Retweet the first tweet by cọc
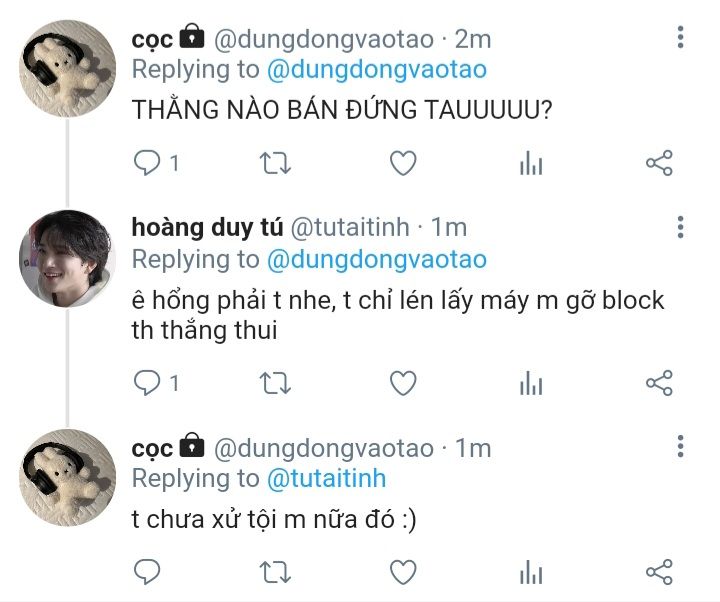 275,163
